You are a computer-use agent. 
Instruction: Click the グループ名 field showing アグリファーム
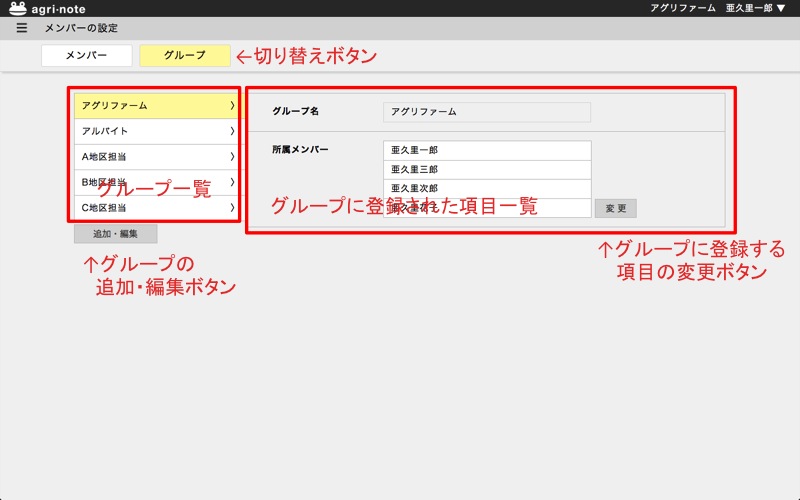tap(486, 112)
